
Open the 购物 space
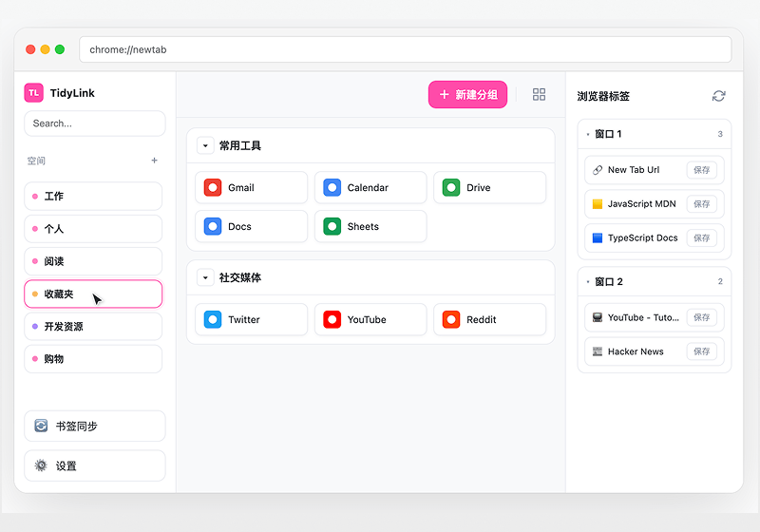coord(93,358)
